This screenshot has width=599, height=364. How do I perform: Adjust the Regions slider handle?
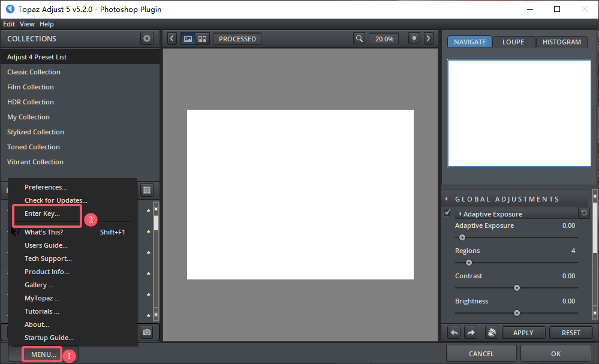coord(469,263)
